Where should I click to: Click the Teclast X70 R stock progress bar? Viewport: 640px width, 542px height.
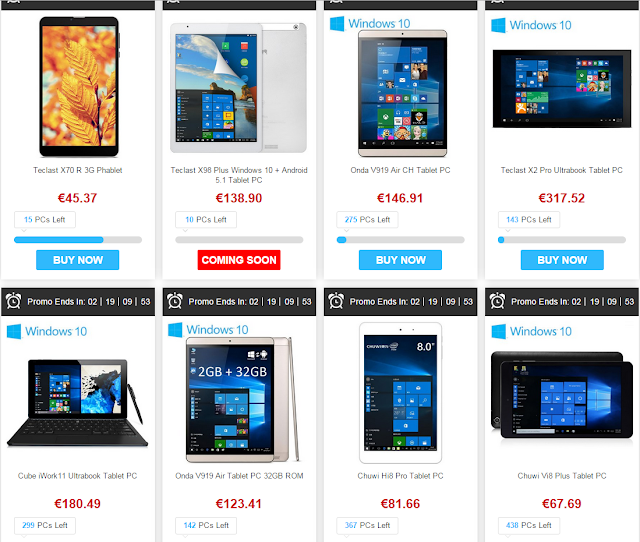coord(78,240)
